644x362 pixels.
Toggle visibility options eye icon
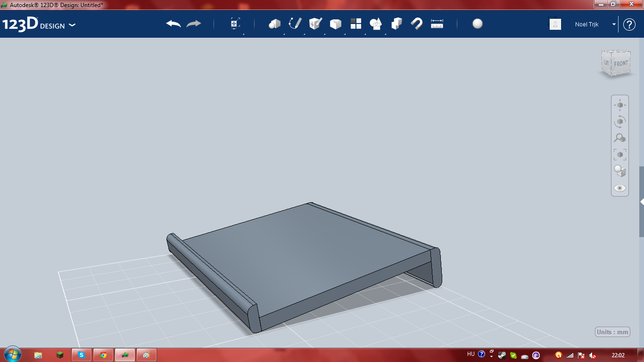[620, 188]
